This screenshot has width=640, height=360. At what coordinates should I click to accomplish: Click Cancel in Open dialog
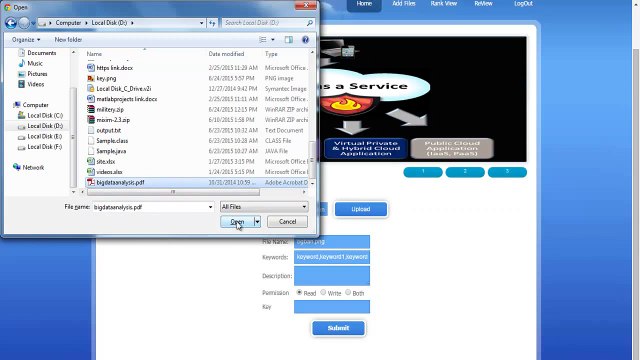coord(287,222)
